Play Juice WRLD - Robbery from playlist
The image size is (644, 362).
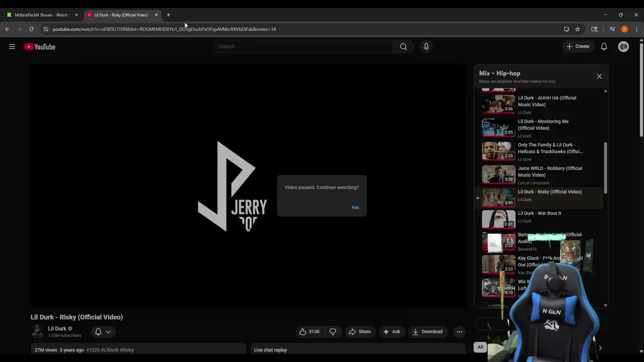(x=539, y=175)
